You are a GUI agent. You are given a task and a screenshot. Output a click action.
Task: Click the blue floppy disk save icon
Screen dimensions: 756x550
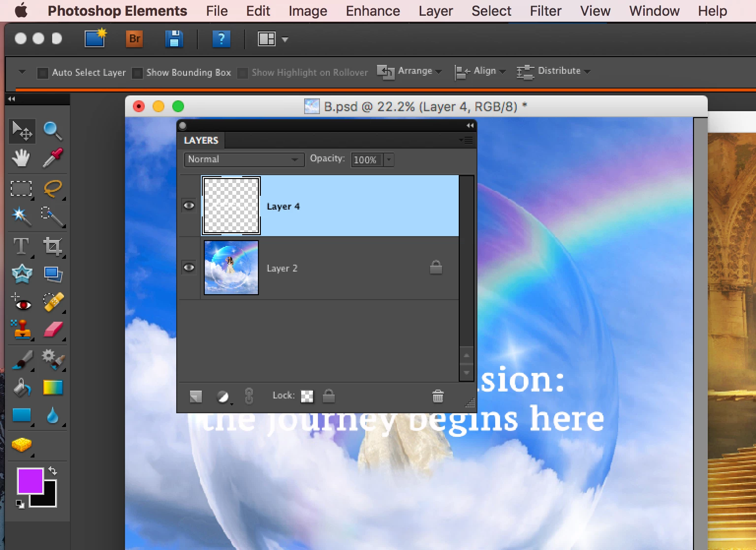pos(174,39)
